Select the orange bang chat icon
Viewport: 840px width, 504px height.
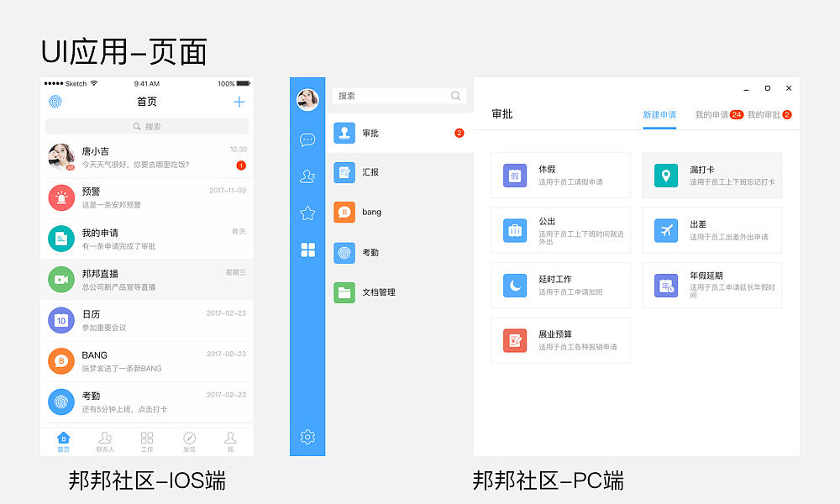click(344, 212)
